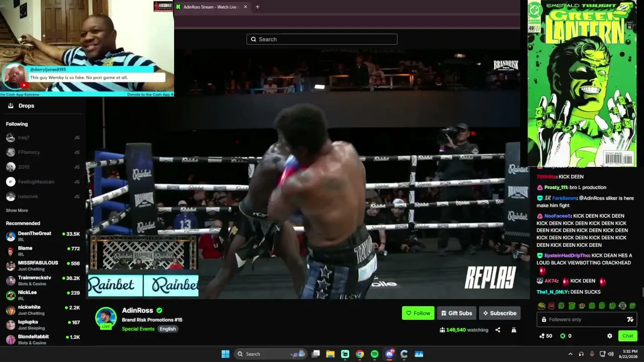
Task: Click username NooFacee5 in chat
Action: point(557,216)
